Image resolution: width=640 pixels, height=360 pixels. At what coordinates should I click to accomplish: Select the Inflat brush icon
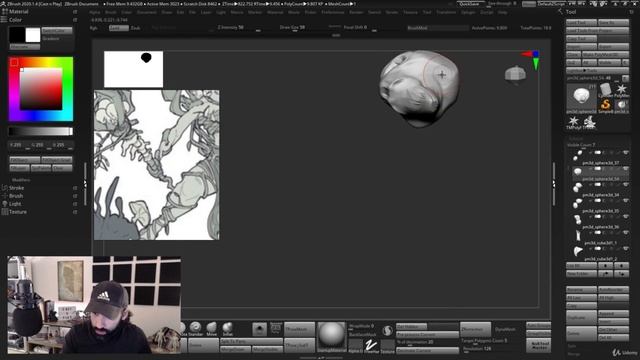point(227,328)
